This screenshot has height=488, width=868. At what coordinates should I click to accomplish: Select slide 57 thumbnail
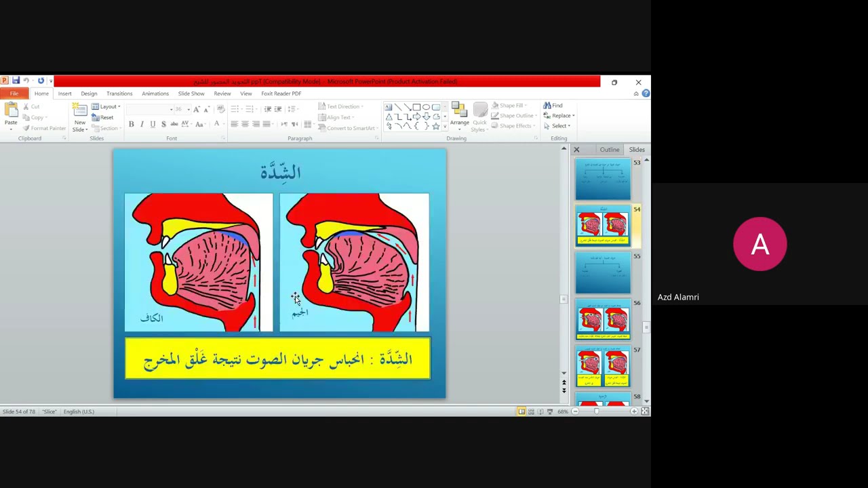(x=603, y=368)
